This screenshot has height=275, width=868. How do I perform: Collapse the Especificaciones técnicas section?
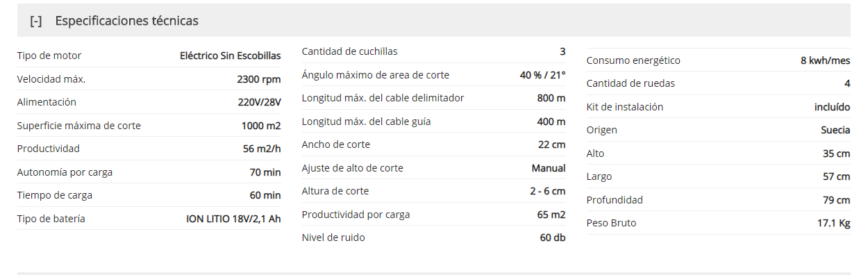click(x=36, y=21)
